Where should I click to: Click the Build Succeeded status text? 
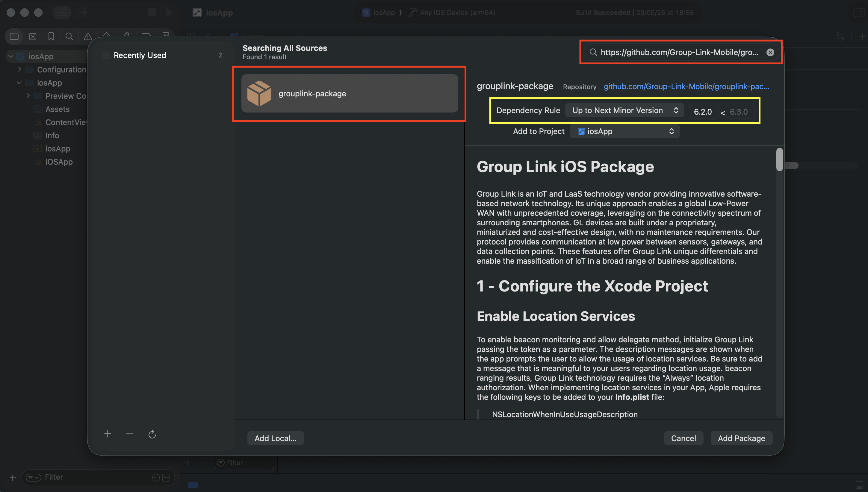tap(603, 13)
